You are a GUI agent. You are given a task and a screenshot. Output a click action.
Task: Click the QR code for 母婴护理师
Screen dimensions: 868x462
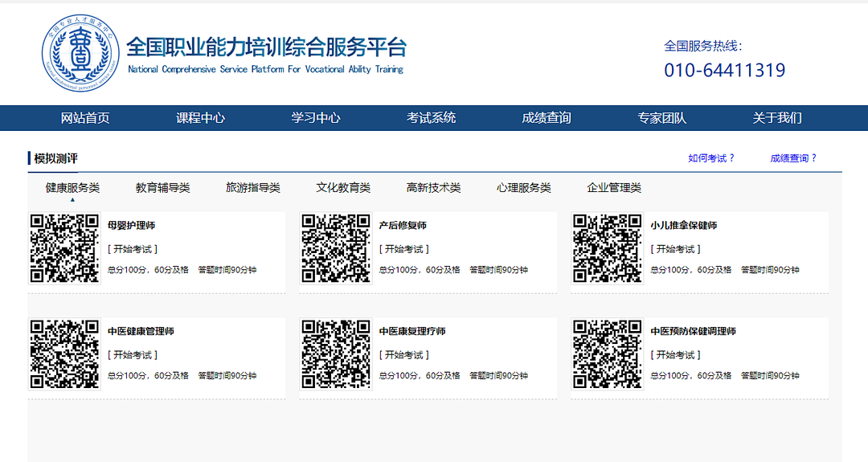65,248
